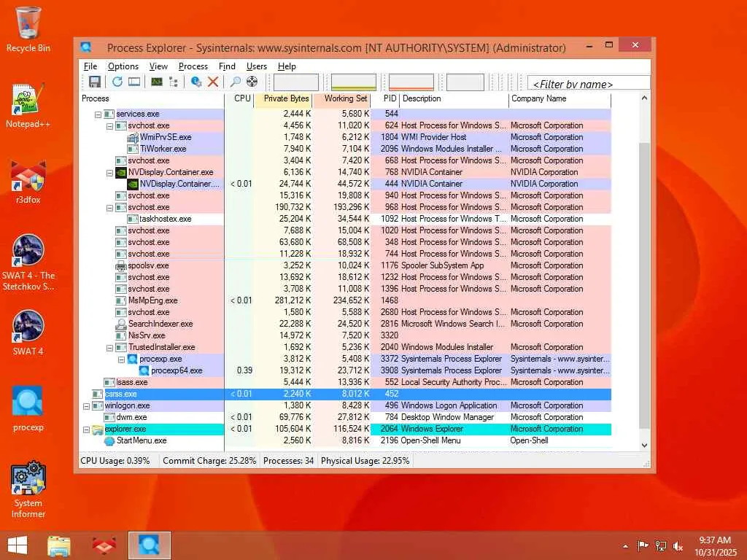Collapse the services.exe tree node

[98, 114]
